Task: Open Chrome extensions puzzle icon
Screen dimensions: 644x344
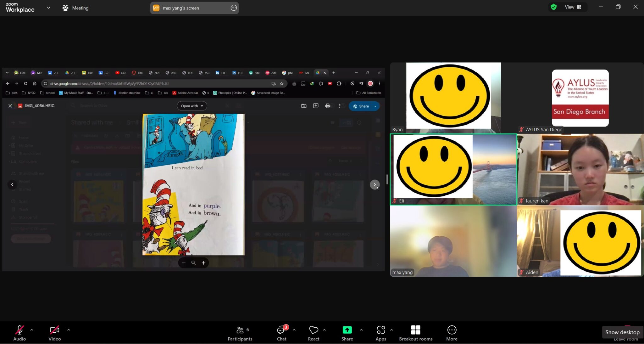Action: coord(339,83)
